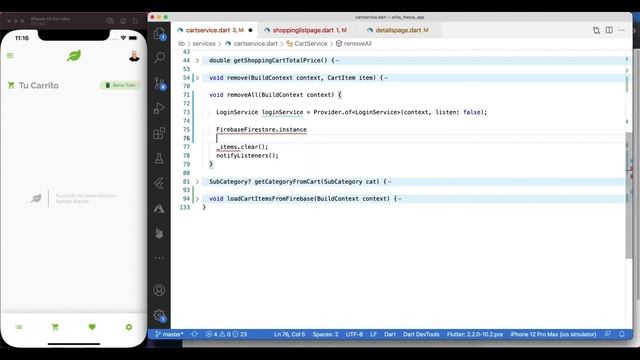Image resolution: width=640 pixels, height=360 pixels.
Task: Expand folded remove method on line 54
Action: (x=197, y=78)
